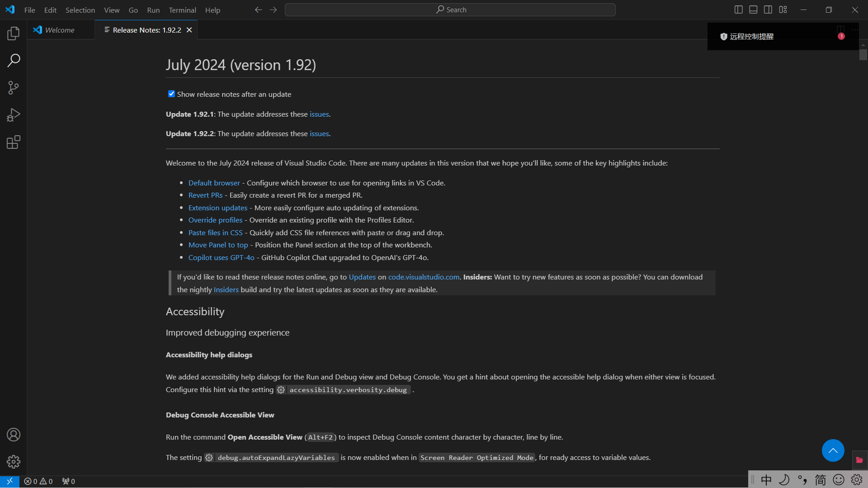Open IME settings gear in tray
The height and width of the screenshot is (488, 868).
tap(857, 480)
